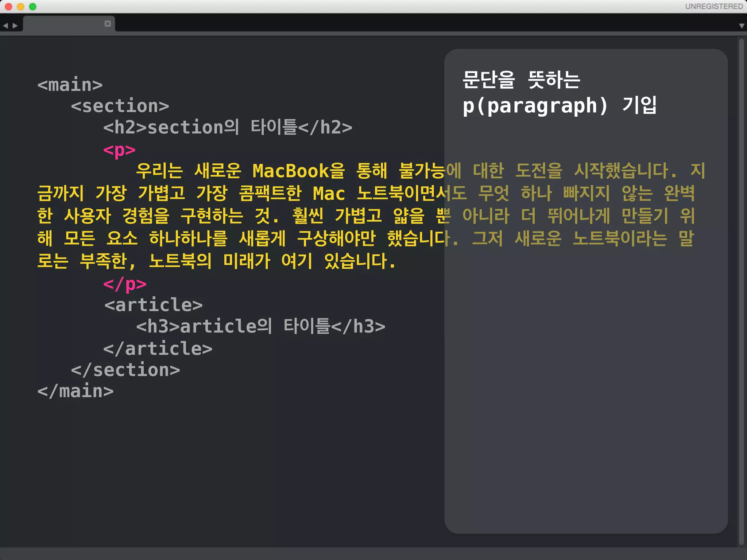747x560 pixels.
Task: Click the vertical scrollbar
Action: point(742,292)
